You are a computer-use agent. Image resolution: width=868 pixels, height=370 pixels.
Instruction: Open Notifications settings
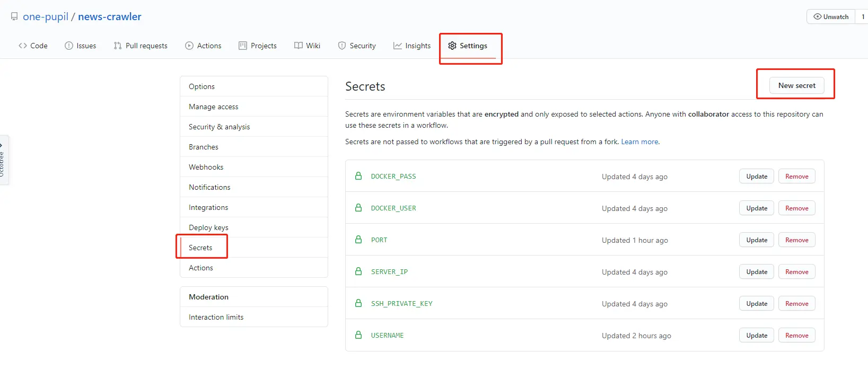254,187
